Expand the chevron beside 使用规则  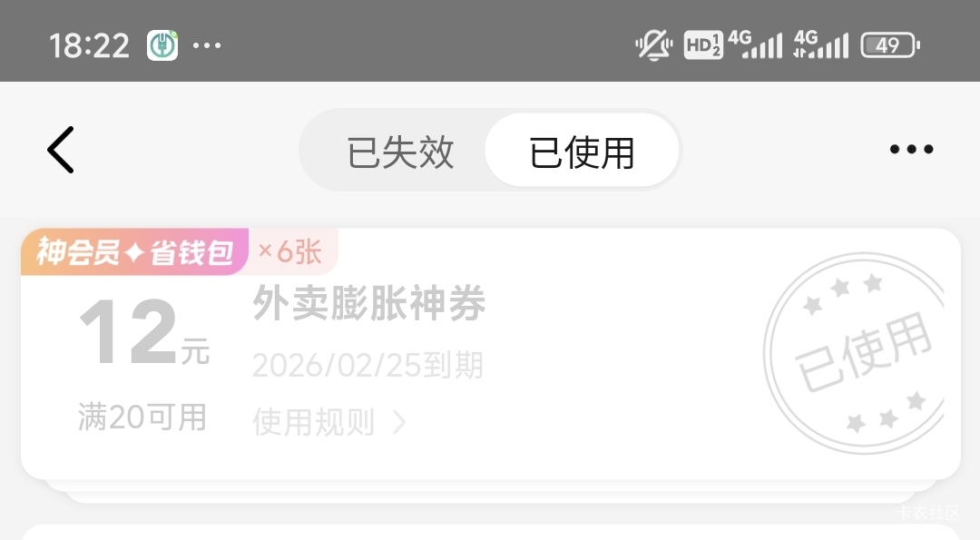tap(398, 423)
